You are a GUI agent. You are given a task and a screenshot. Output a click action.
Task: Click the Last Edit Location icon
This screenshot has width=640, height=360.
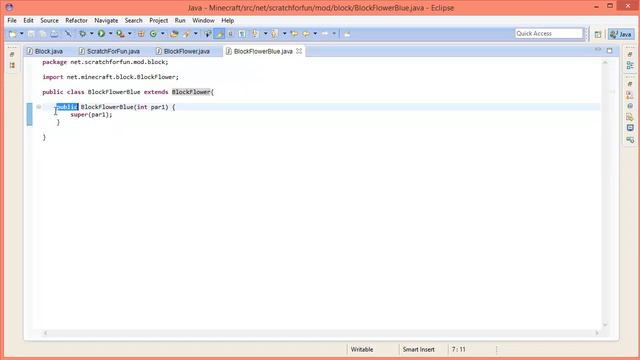[294, 34]
